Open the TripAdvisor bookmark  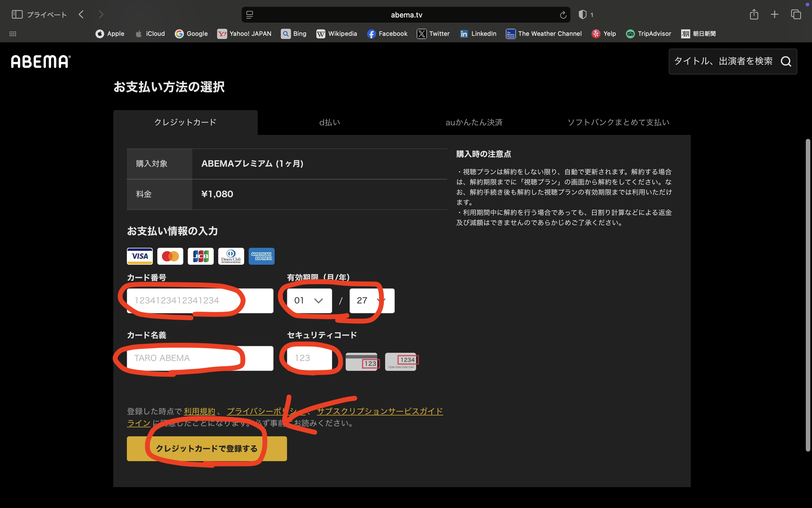[648, 34]
